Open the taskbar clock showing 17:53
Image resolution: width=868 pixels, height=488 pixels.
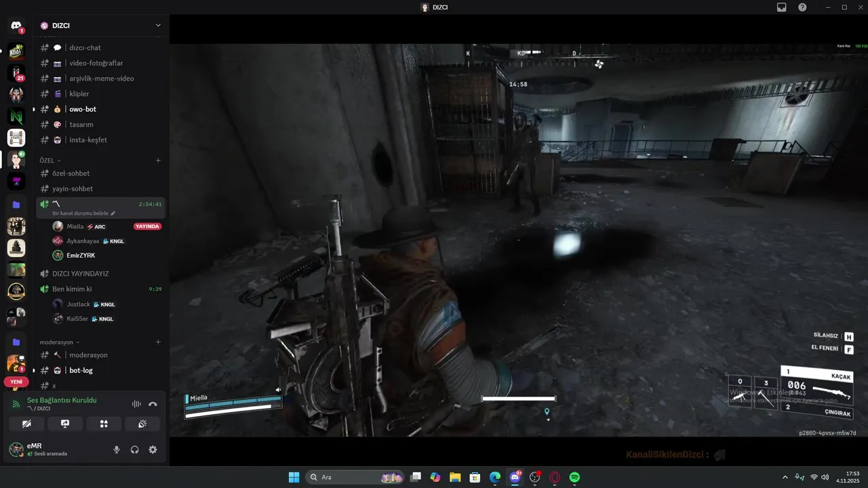click(848, 477)
